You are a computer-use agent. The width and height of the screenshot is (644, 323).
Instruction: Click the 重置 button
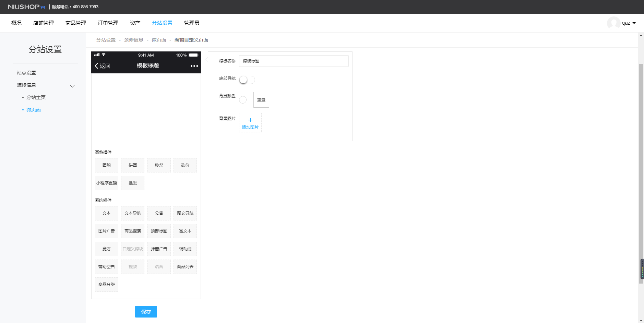click(x=261, y=100)
